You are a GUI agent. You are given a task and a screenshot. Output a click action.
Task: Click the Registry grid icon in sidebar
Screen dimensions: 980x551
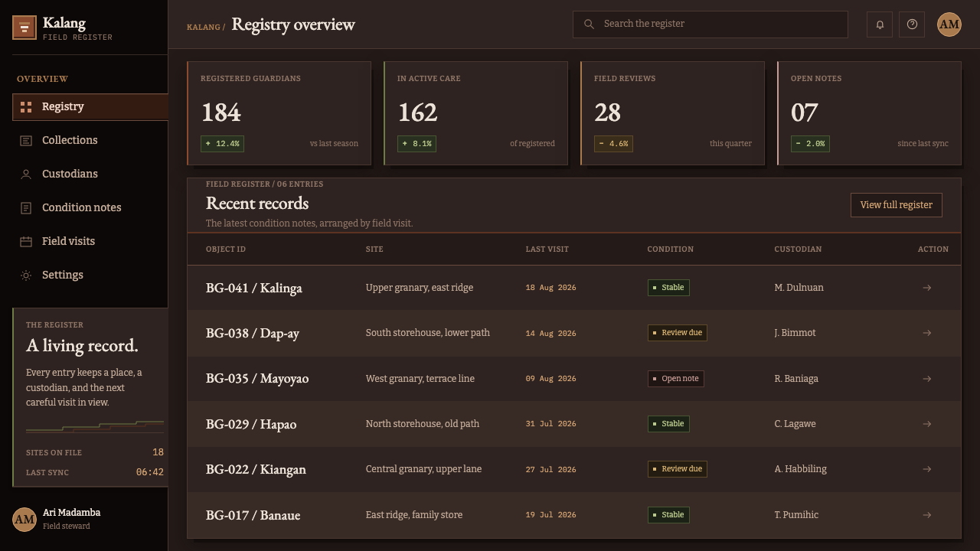click(x=26, y=107)
